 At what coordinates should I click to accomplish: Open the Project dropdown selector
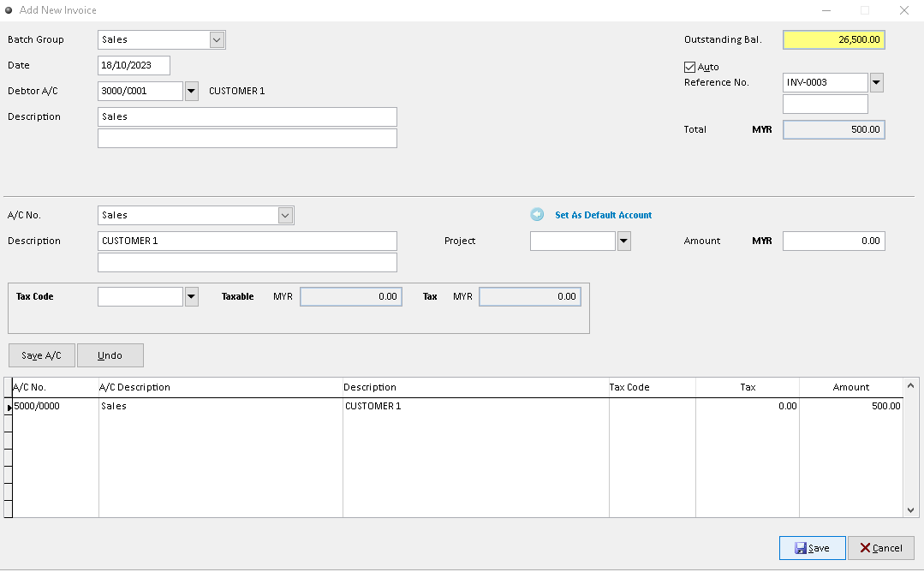(x=623, y=241)
